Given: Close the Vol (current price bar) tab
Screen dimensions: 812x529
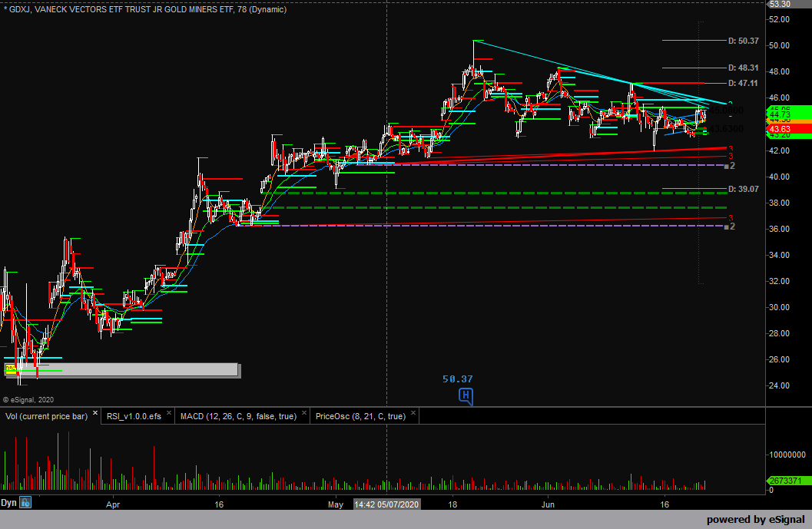Looking at the screenshot, I should (95, 413).
